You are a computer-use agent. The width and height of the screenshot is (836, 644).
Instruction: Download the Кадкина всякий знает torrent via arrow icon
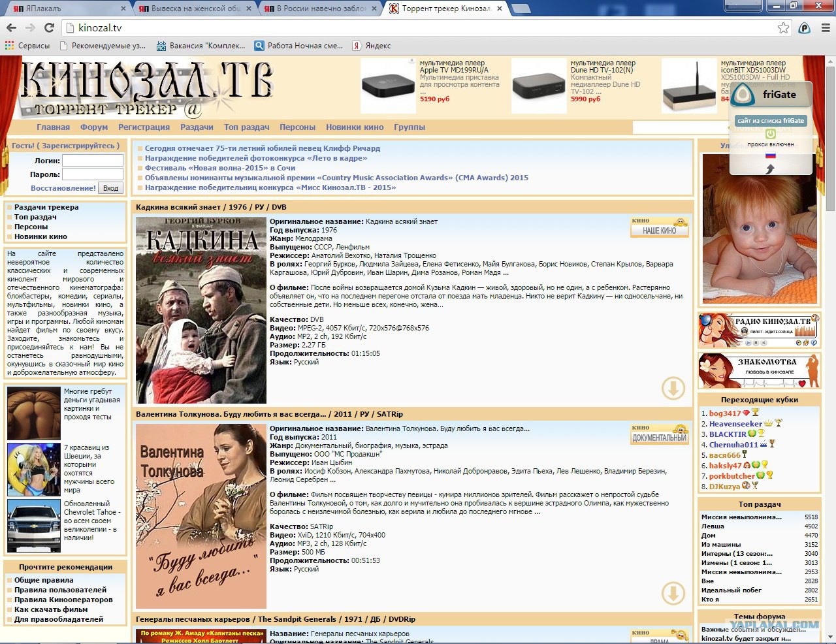pos(673,388)
